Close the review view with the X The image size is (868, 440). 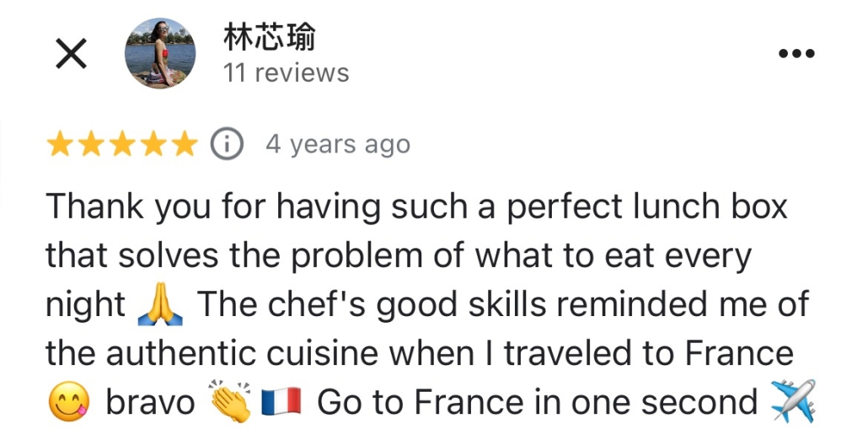click(x=71, y=54)
